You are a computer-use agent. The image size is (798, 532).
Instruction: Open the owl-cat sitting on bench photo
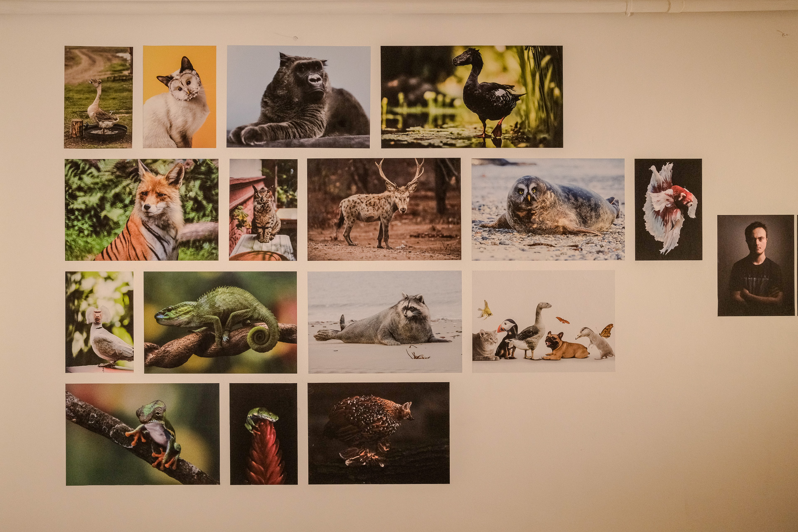263,209
